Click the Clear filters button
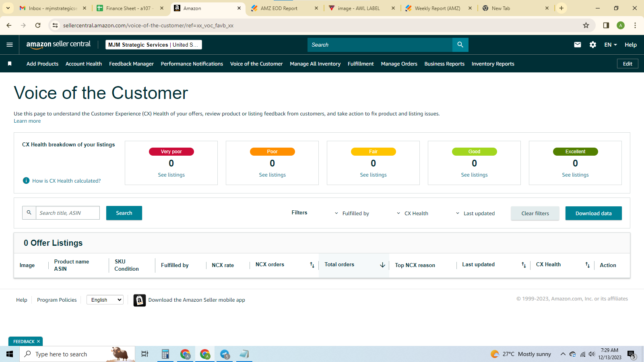644x362 pixels. pyautogui.click(x=535, y=213)
